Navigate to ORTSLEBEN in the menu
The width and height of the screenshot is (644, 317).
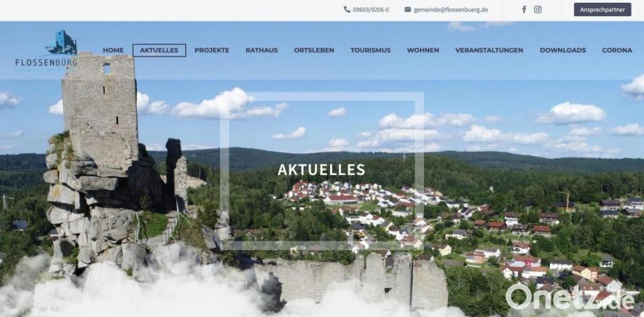pos(314,50)
